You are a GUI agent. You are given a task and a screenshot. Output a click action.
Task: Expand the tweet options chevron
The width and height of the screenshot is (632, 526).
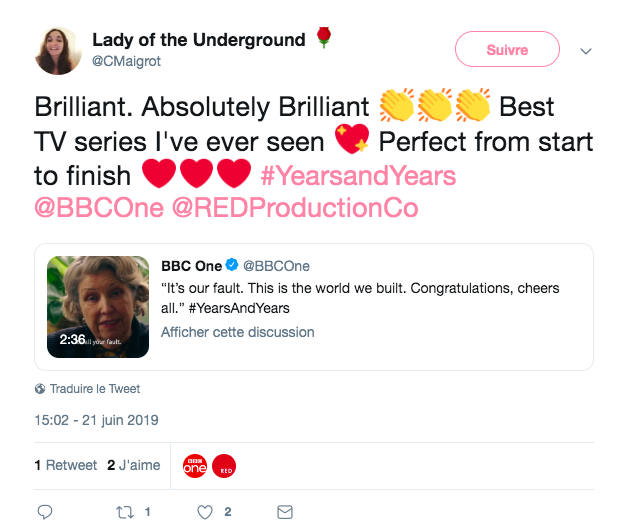pyautogui.click(x=586, y=51)
